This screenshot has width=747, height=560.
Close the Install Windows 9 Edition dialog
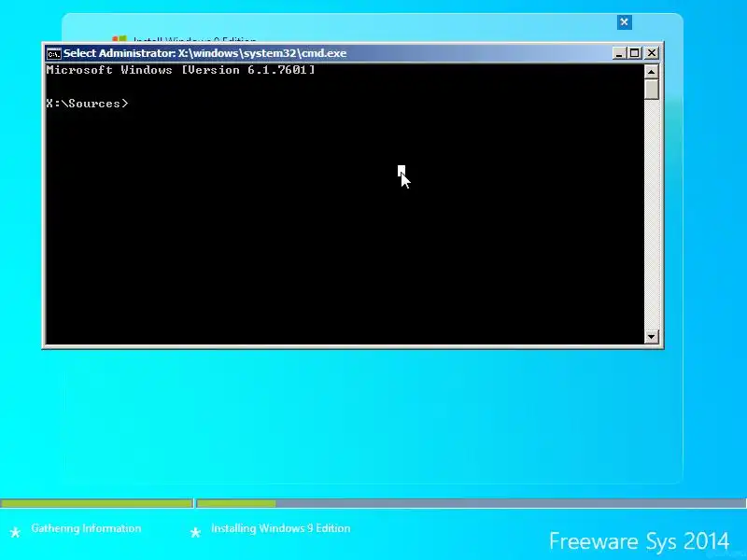[x=624, y=21]
